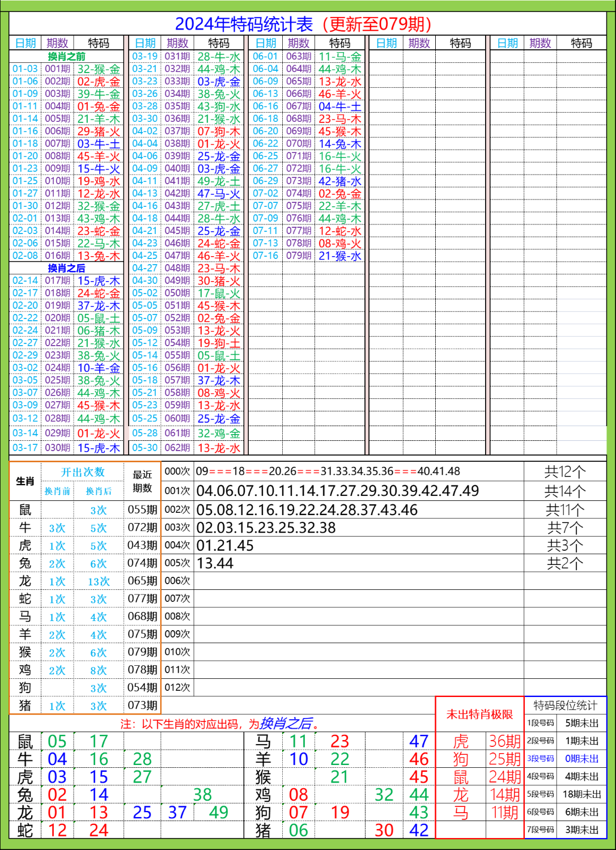This screenshot has height=850, width=616.
Task: Click the 07-16 date cell
Action: 265,256
